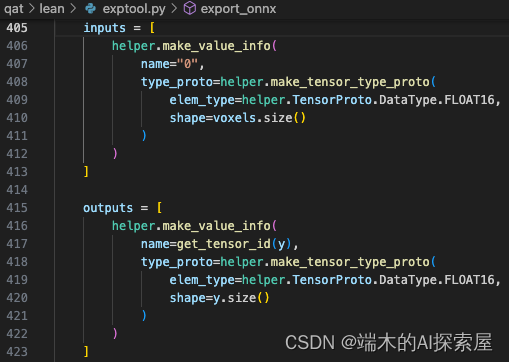The image size is (509, 362).
Task: Click line number 409 in gutter
Action: point(17,100)
